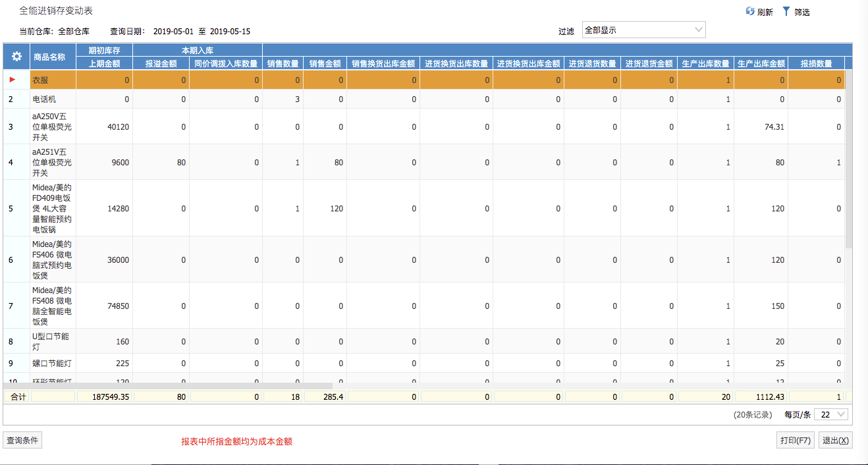Image resolution: width=868 pixels, height=465 pixels.
Task: Click the horizontal scrollbar thumb under the table
Action: pos(168,385)
